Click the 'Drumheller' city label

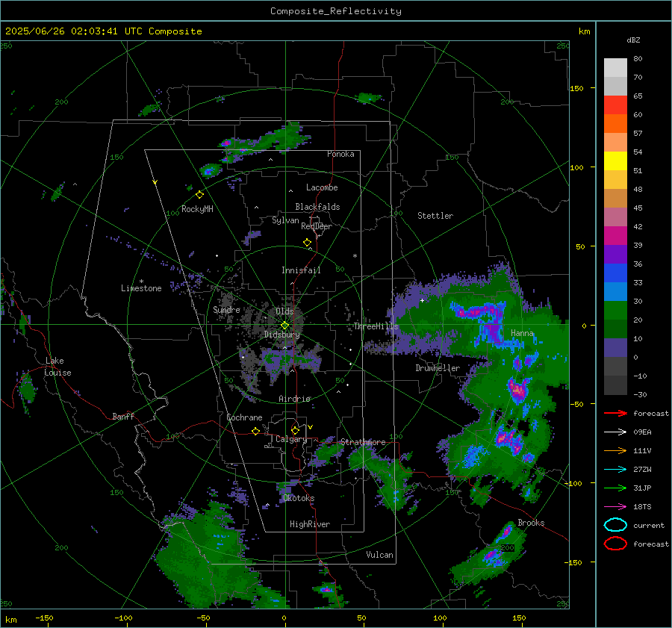438,368
